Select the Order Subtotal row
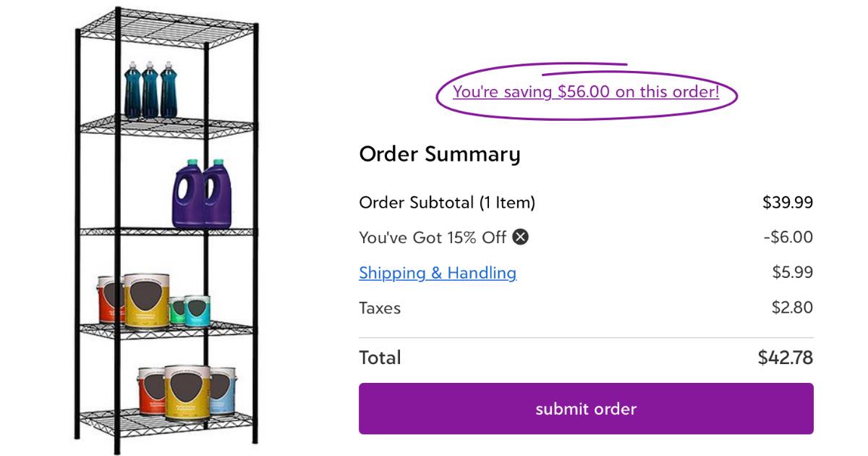The width and height of the screenshot is (868, 456). point(447,203)
